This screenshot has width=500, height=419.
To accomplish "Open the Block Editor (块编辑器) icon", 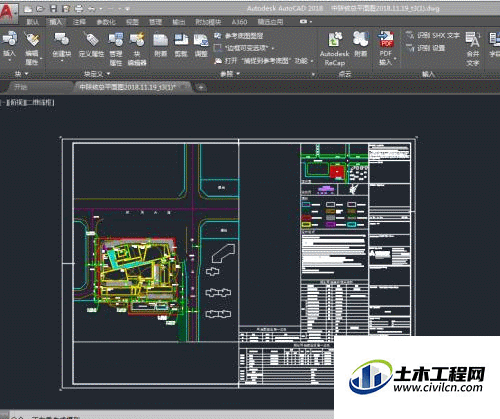I will (137, 39).
